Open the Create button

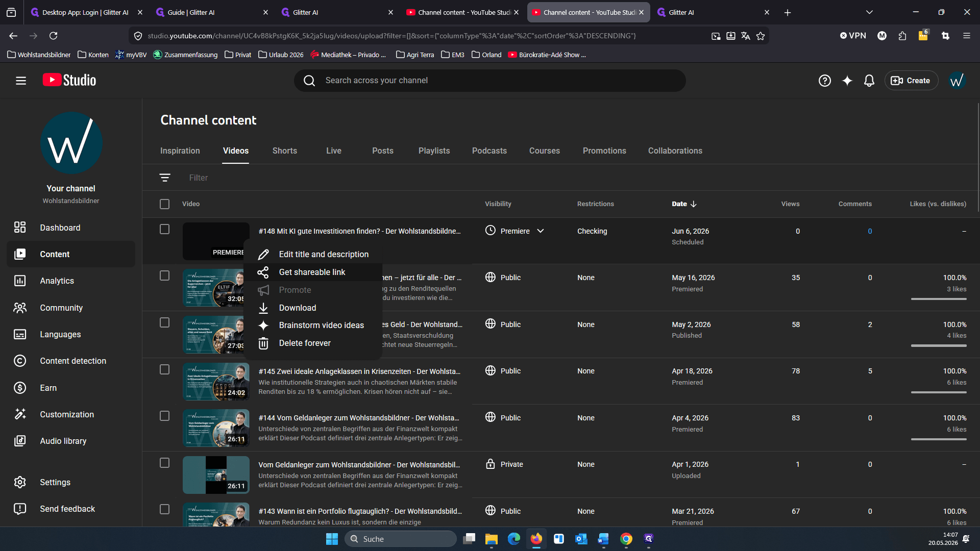pos(911,81)
